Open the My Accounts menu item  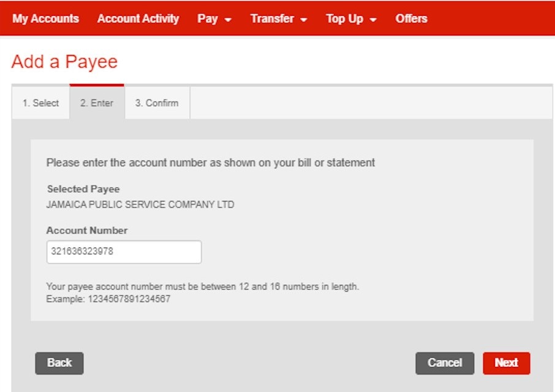pos(45,18)
